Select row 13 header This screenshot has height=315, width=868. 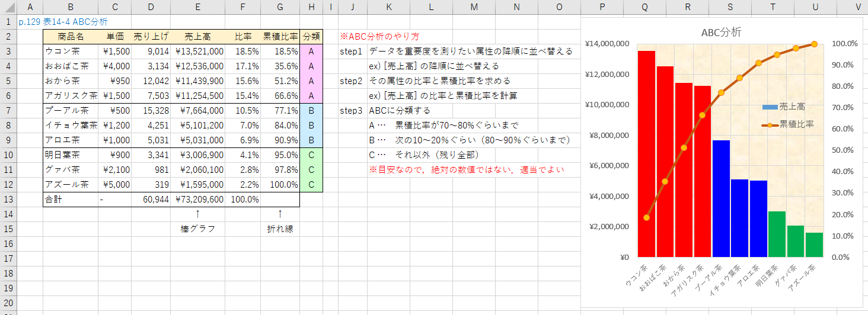click(8, 200)
